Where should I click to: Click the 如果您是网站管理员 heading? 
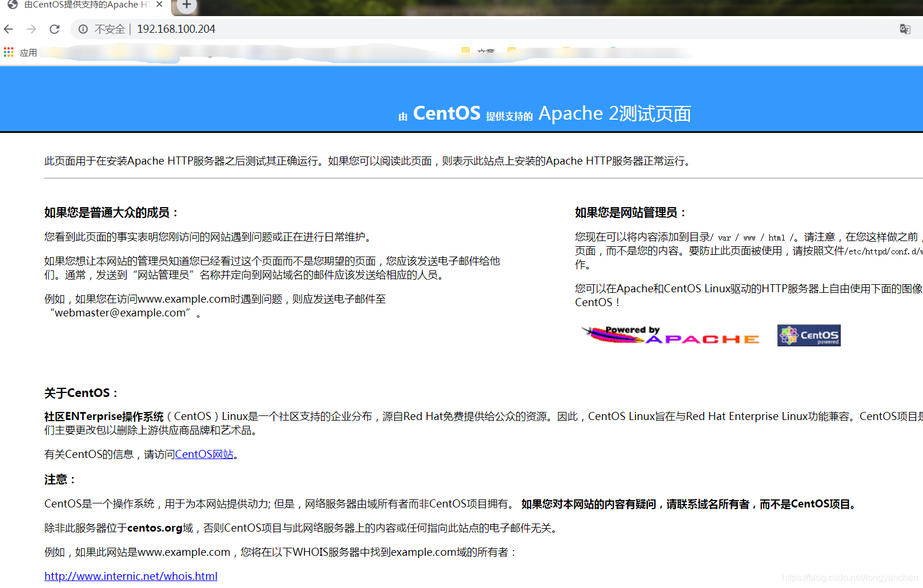[x=631, y=212]
